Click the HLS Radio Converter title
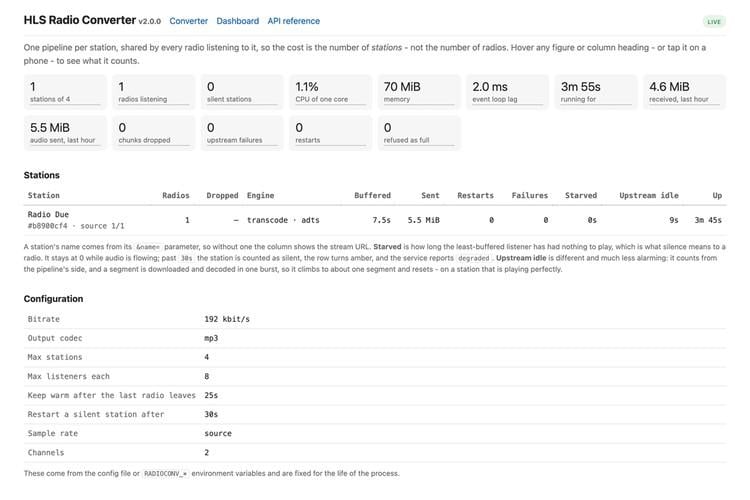This screenshot has width=750, height=500. (x=80, y=20)
